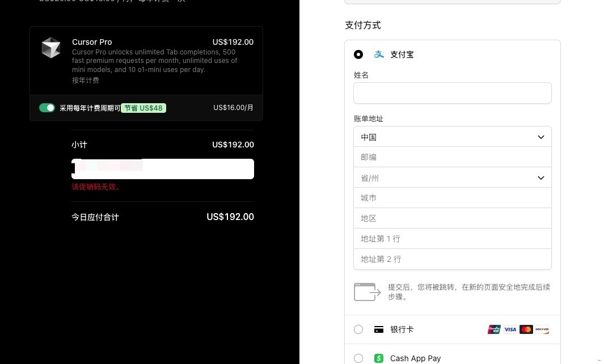The image size is (604, 364).
Task: Choose the Cash App Pay radio option
Action: pos(358,358)
